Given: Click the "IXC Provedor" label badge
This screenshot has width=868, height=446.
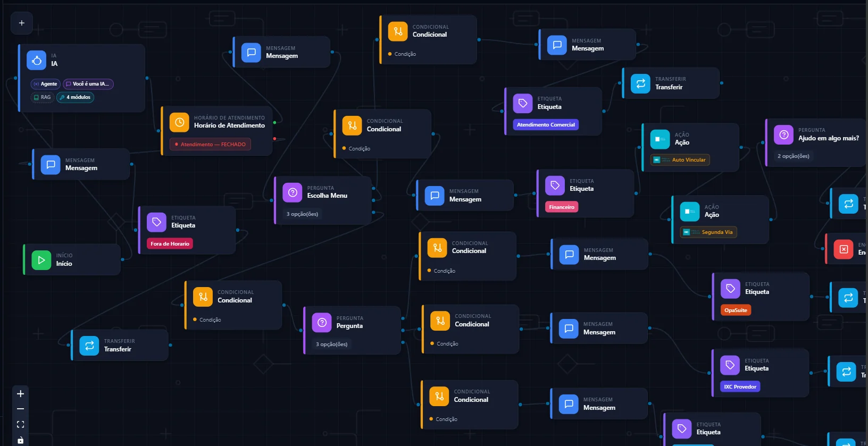Looking at the screenshot, I should (x=740, y=387).
